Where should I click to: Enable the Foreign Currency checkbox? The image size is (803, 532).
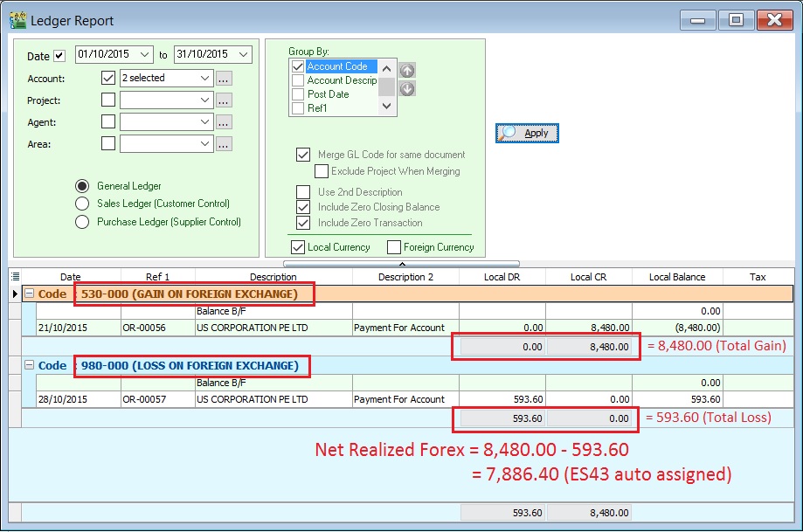click(391, 246)
